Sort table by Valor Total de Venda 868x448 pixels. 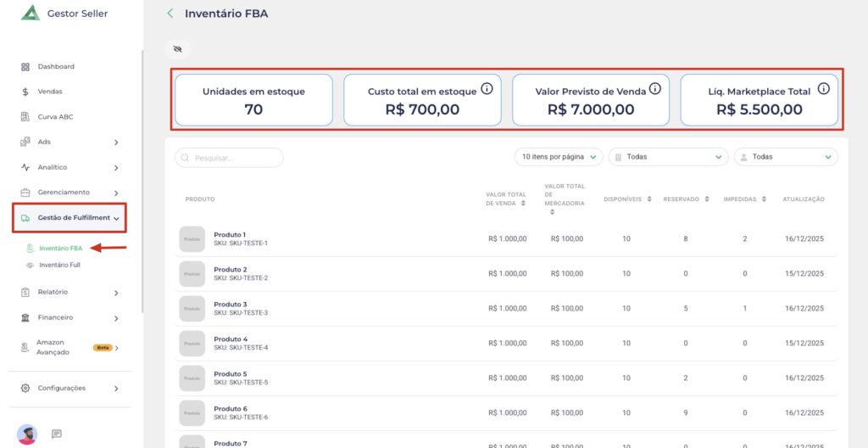(x=524, y=204)
